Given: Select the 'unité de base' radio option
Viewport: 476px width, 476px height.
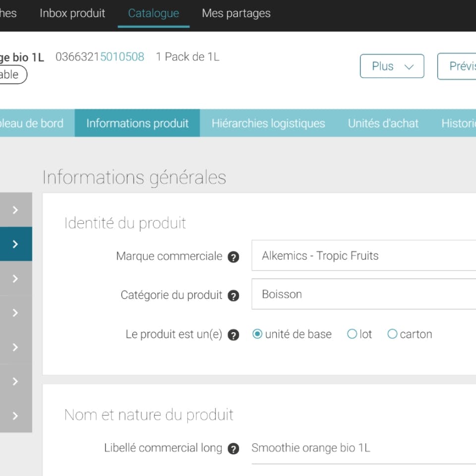Looking at the screenshot, I should 257,334.
